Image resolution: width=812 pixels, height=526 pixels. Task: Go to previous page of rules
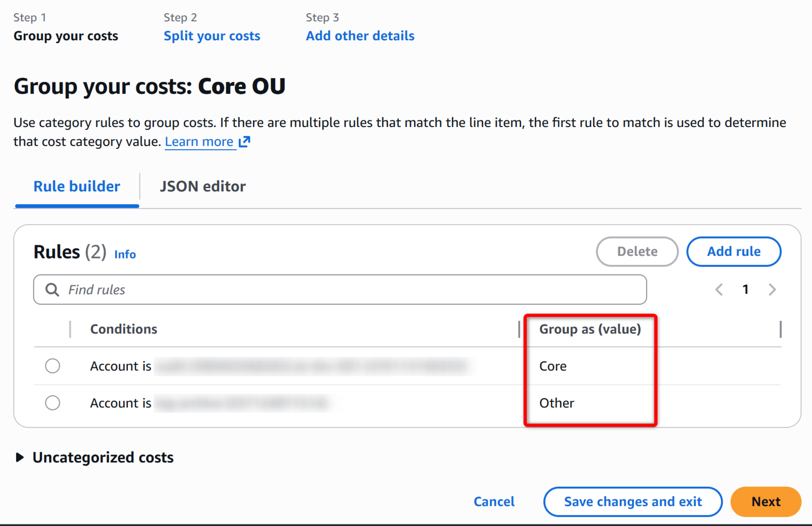point(719,290)
